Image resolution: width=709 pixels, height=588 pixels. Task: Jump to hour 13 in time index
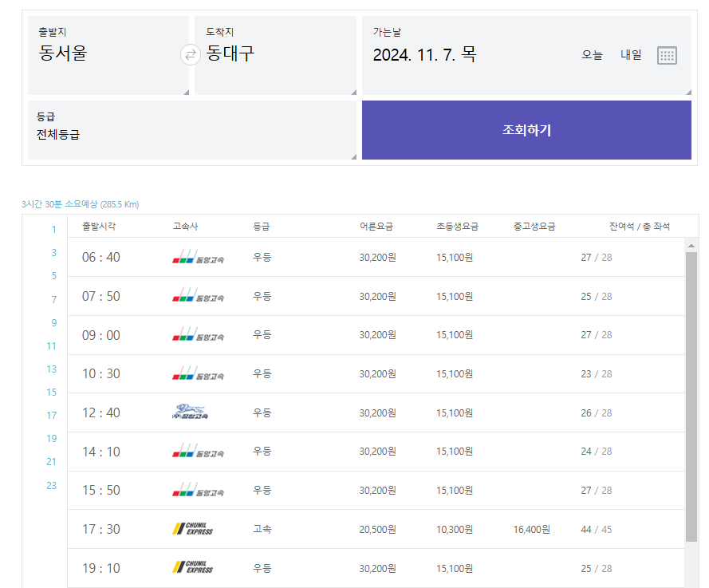click(52, 369)
